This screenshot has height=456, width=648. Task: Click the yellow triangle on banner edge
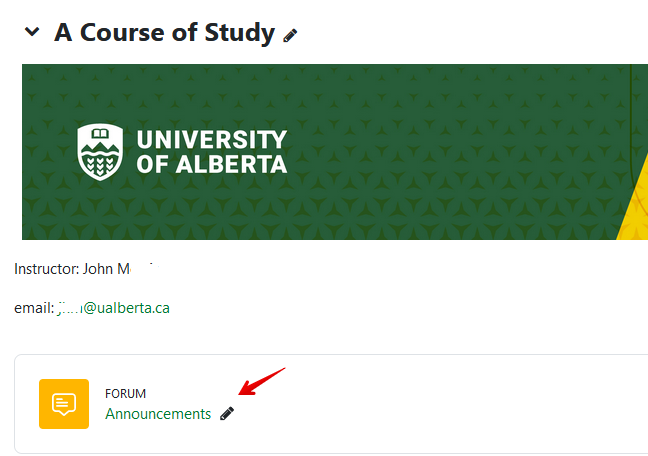click(637, 215)
